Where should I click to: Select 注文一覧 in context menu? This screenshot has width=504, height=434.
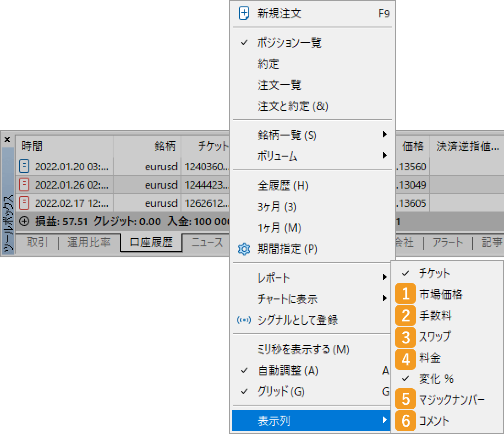[312, 85]
